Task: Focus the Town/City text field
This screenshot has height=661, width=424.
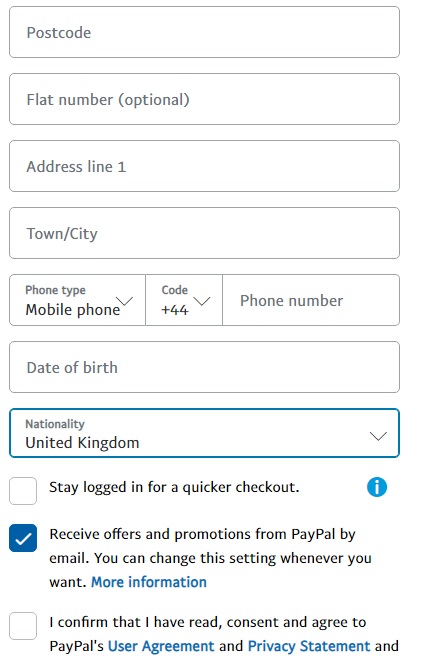Action: click(x=204, y=233)
